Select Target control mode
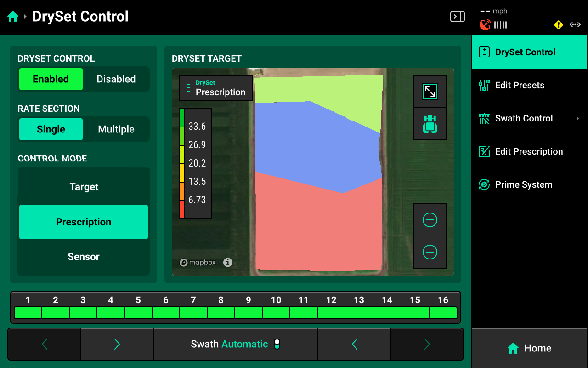588x368 pixels. (84, 187)
